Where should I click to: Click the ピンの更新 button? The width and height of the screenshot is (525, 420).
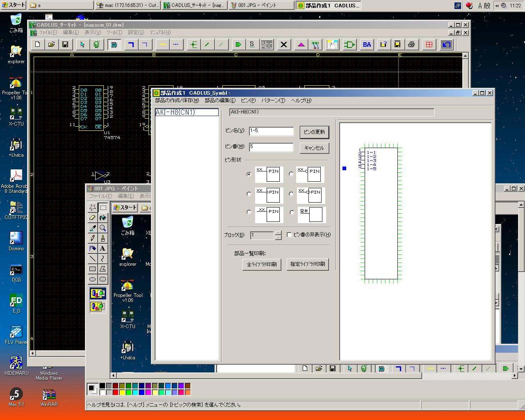click(x=314, y=132)
